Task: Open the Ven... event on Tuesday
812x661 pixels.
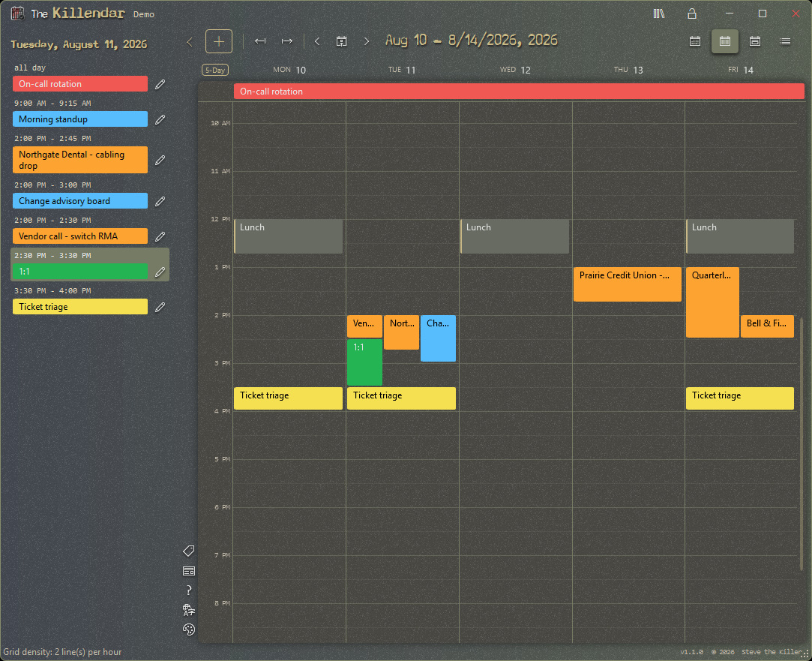Action: [x=364, y=326]
